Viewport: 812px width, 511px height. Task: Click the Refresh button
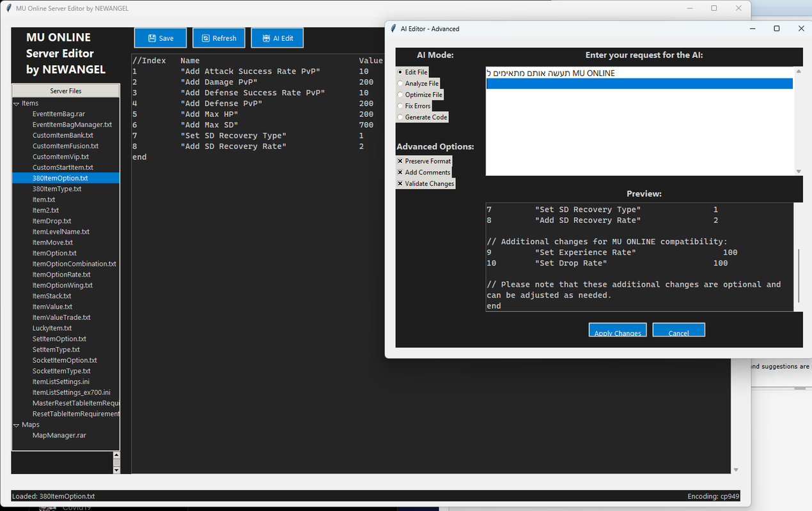point(219,38)
